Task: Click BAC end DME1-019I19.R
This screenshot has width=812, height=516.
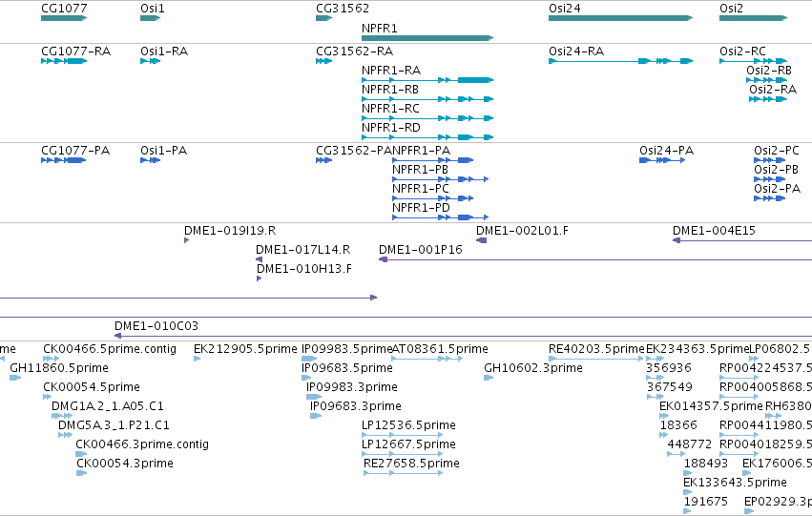Action: click(230, 231)
